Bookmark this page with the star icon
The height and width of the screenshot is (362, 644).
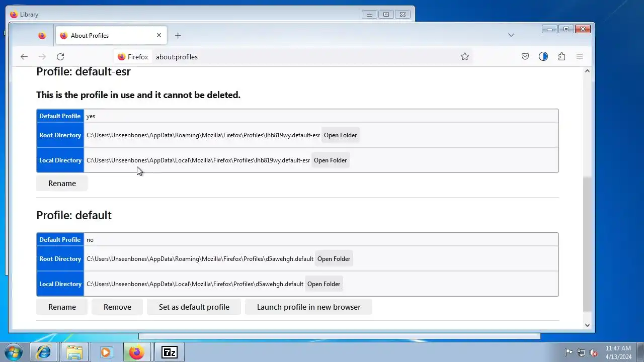[465, 57]
